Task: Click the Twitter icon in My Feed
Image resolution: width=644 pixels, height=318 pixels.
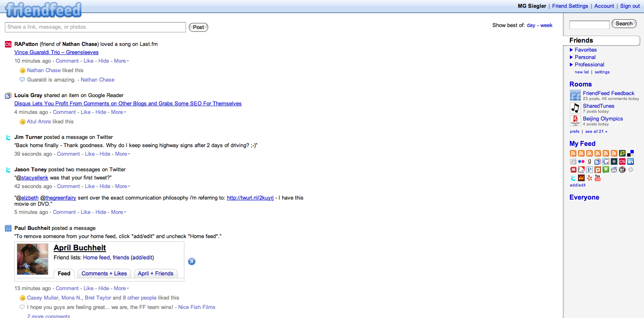Action: tap(573, 178)
